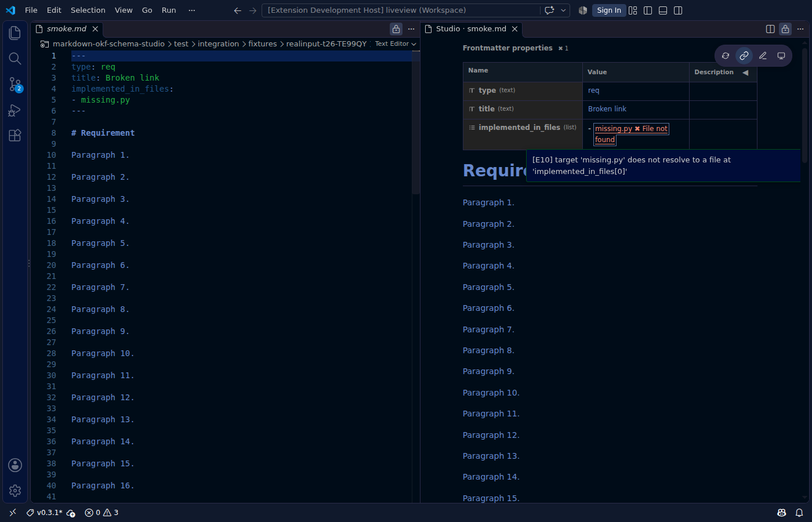Open the Copilot status icon in status bar
This screenshot has width=812, height=522.
tap(782, 513)
